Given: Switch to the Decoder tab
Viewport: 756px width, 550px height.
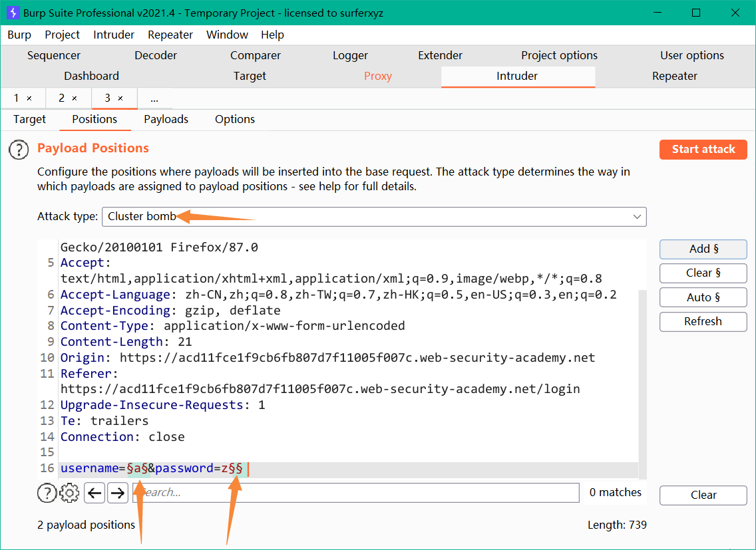Looking at the screenshot, I should click(x=156, y=55).
